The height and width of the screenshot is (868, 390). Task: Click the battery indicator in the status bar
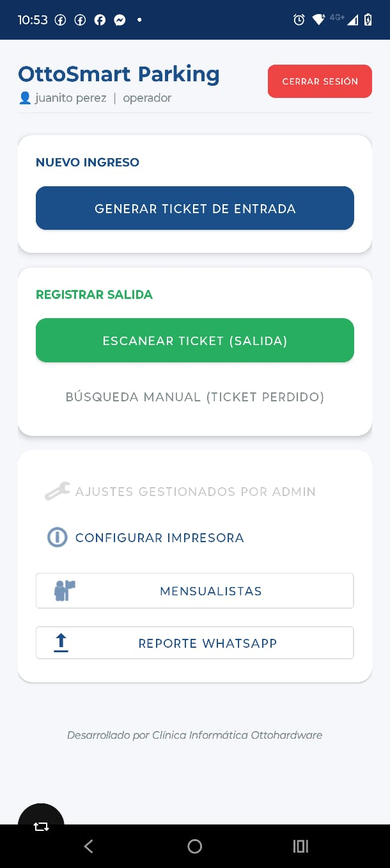368,20
